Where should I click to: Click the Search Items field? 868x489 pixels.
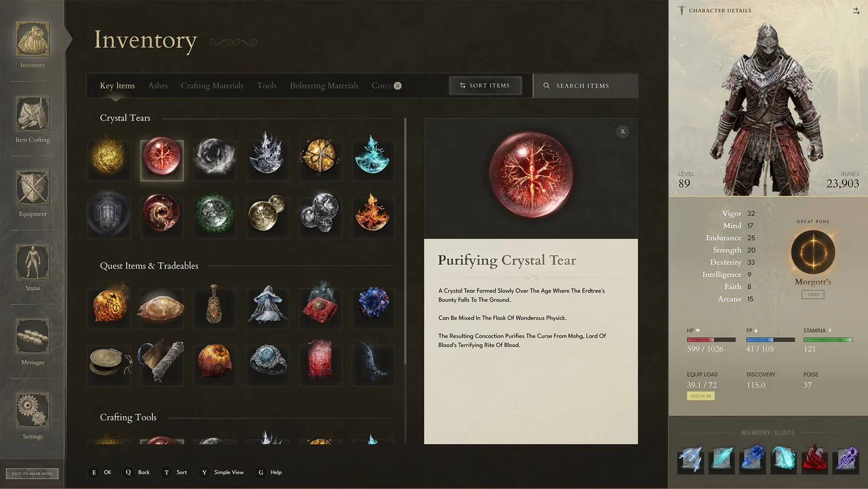585,86
